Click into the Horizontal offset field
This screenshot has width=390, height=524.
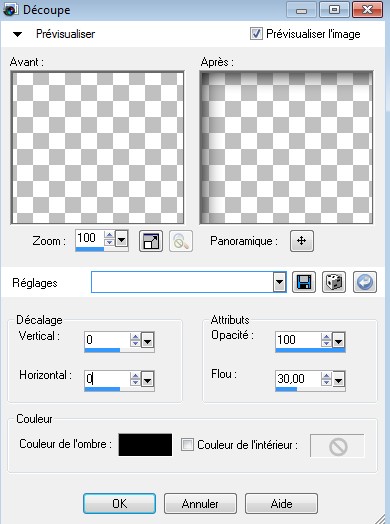(107, 379)
